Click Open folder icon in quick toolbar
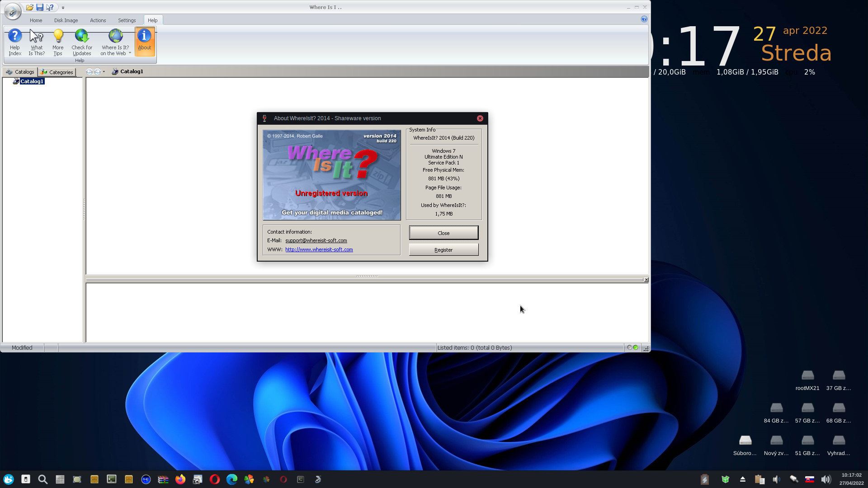Viewport: 868px width, 488px height. (30, 7)
